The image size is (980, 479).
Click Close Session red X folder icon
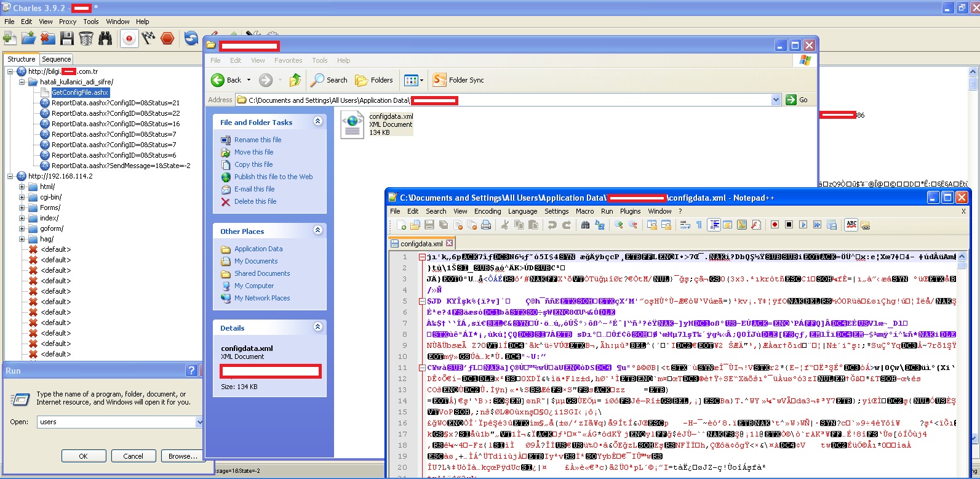(48, 38)
